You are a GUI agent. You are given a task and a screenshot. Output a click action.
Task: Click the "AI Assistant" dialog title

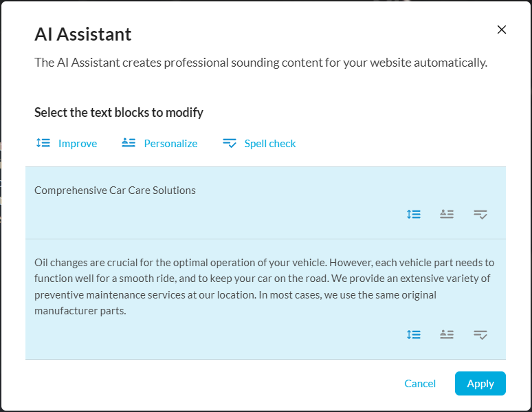pos(83,34)
